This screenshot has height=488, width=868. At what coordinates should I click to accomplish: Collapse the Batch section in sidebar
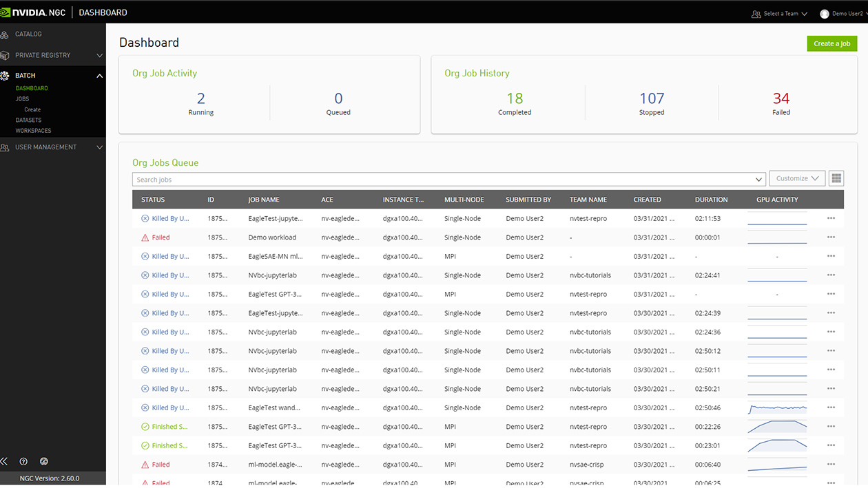point(99,75)
